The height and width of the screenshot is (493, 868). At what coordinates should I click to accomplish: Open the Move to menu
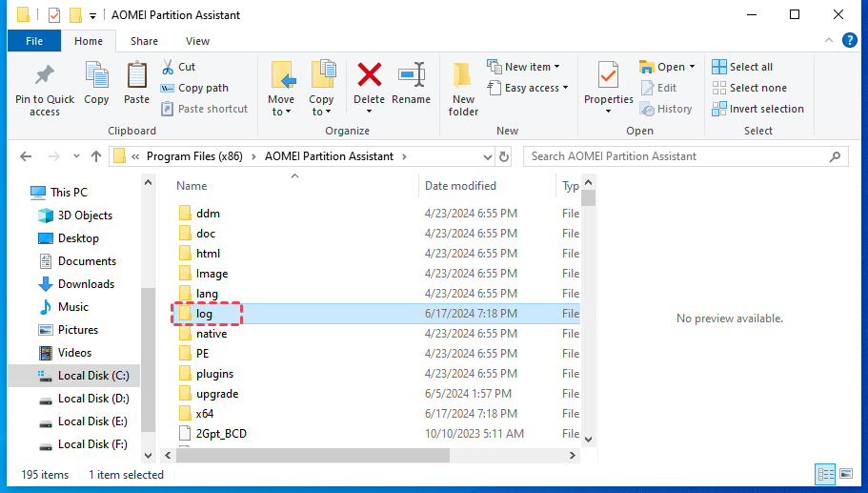coord(281,89)
